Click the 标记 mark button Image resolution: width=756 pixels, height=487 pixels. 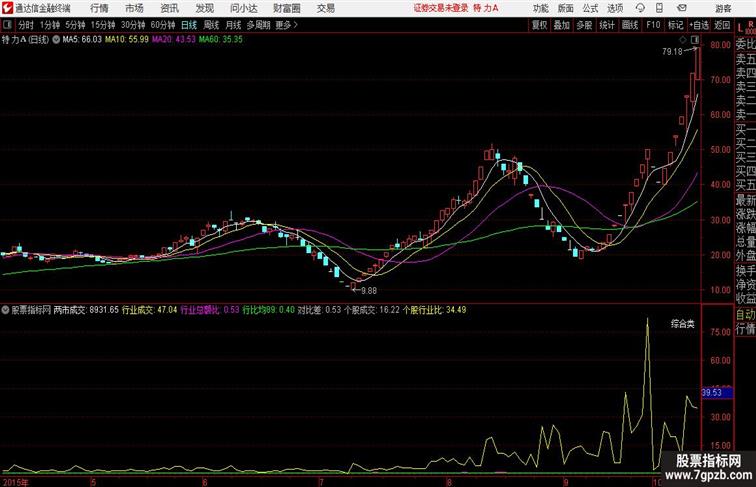[675, 25]
